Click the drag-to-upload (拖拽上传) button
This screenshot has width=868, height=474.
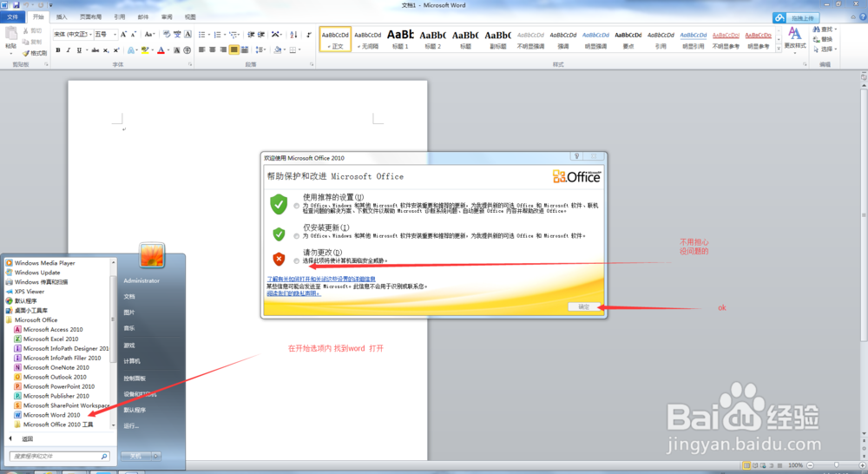coord(796,18)
